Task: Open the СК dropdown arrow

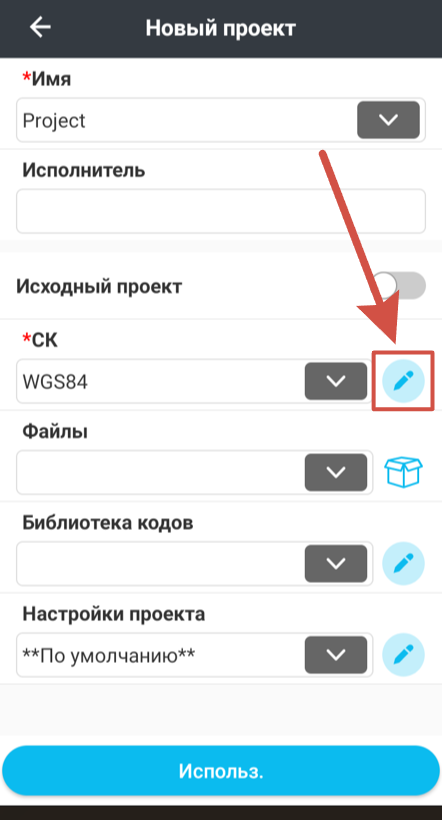Action: tap(336, 381)
